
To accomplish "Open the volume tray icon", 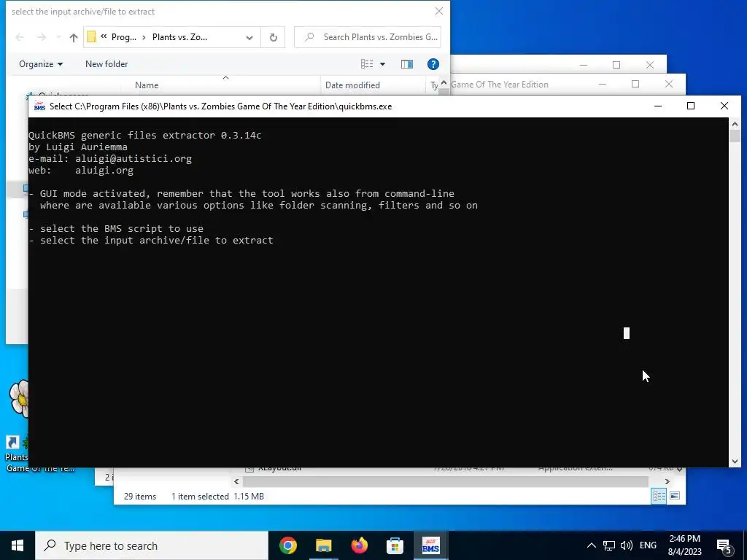I will tap(627, 545).
